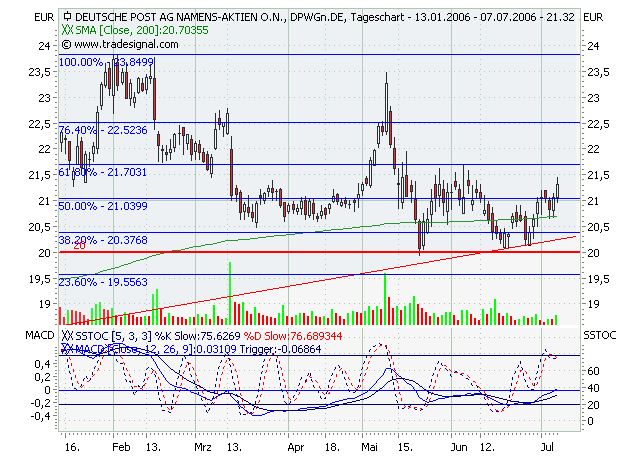Image resolution: width=639 pixels, height=464 pixels.
Task: Click the red '20' price level marker
Action: tap(76, 246)
